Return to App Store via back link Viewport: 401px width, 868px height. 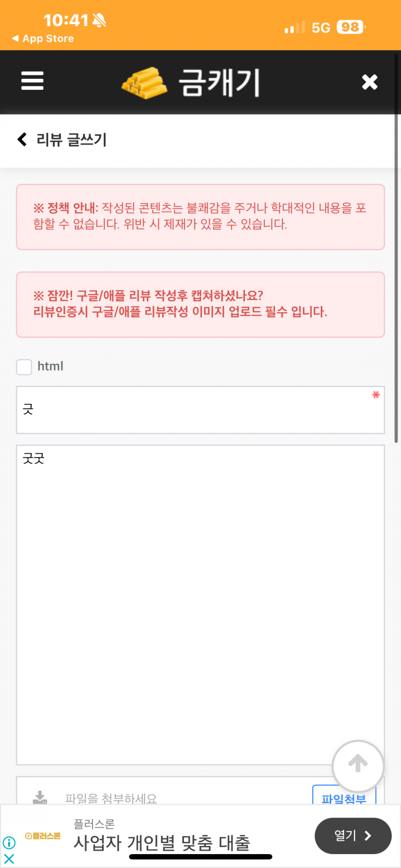43,38
